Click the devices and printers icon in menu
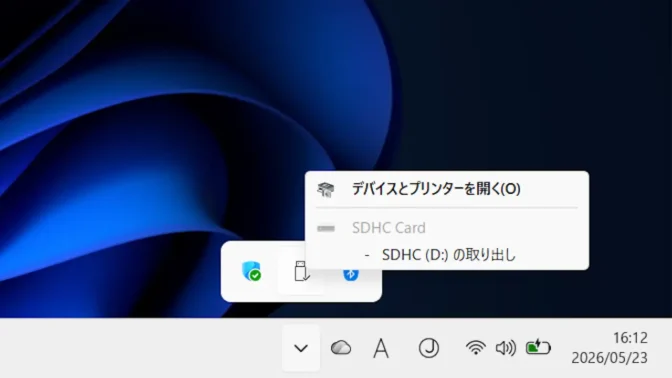Viewport: 672px width, 378px height. coord(326,189)
